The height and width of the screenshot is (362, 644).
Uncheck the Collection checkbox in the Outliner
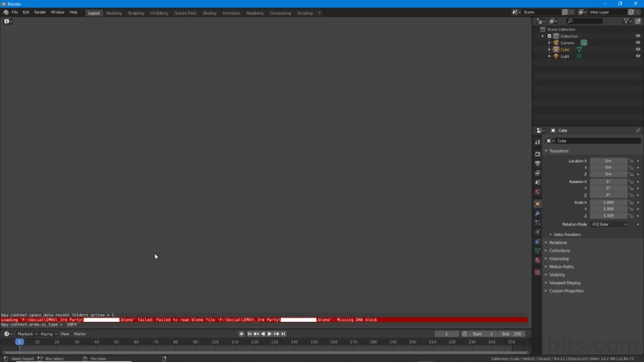[x=549, y=36]
